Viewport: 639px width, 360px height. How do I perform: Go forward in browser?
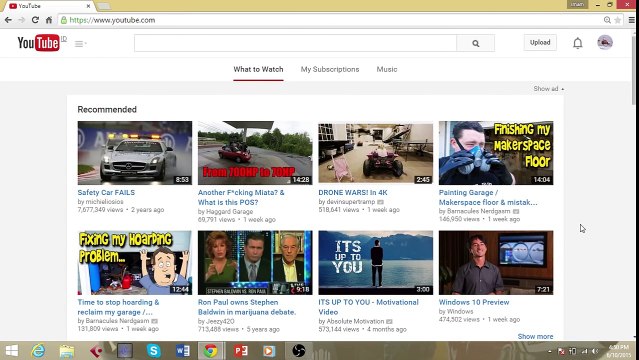tap(22, 20)
